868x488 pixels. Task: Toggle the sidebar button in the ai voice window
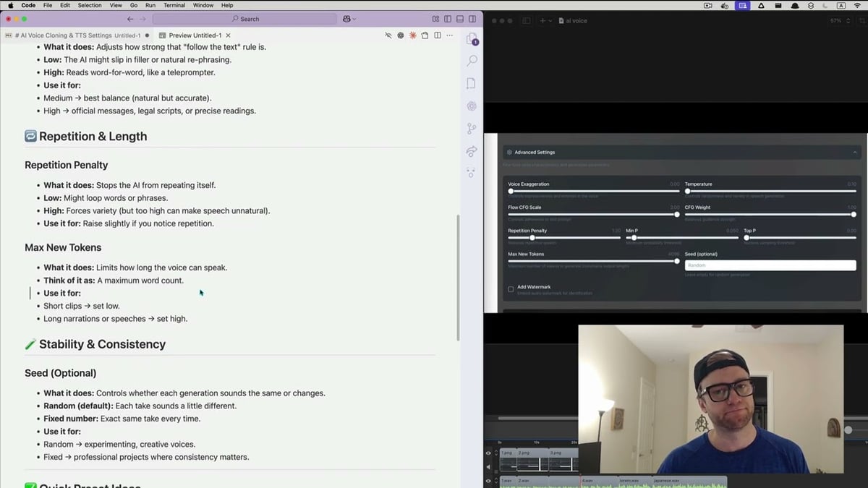(x=527, y=21)
